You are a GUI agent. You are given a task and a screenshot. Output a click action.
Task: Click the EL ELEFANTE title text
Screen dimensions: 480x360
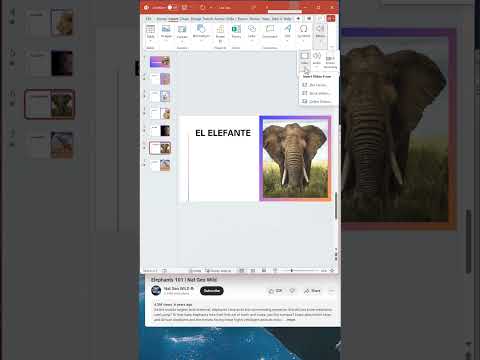(223, 133)
